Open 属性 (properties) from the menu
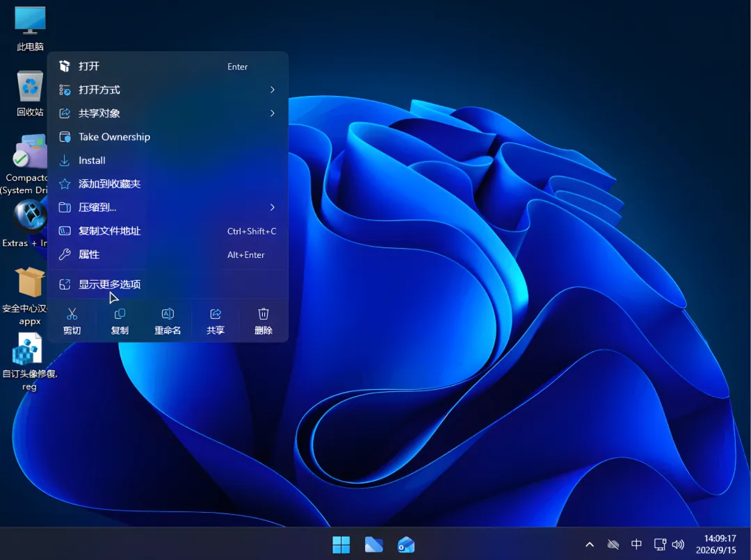 point(168,254)
